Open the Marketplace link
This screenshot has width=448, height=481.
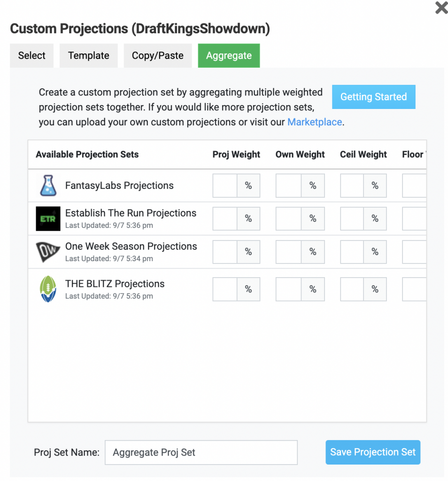pyautogui.click(x=315, y=122)
